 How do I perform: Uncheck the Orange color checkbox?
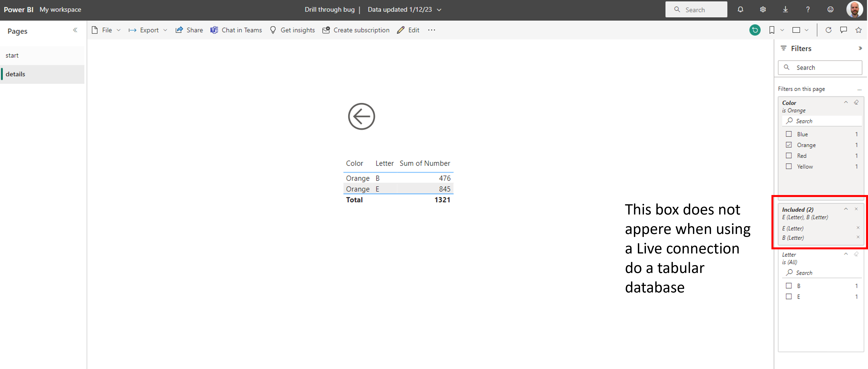point(788,145)
